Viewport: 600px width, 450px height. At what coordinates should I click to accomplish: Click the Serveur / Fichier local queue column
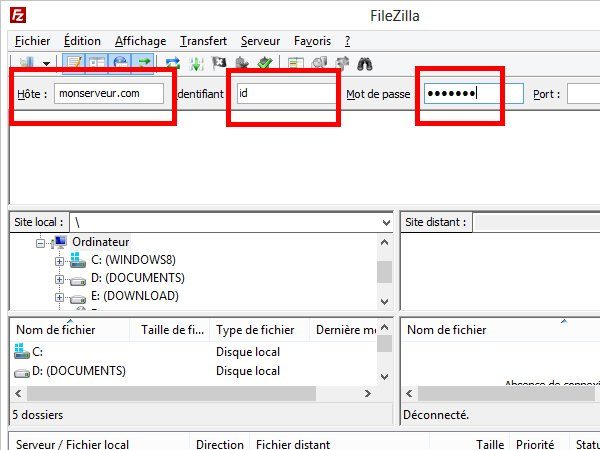[x=99, y=443]
